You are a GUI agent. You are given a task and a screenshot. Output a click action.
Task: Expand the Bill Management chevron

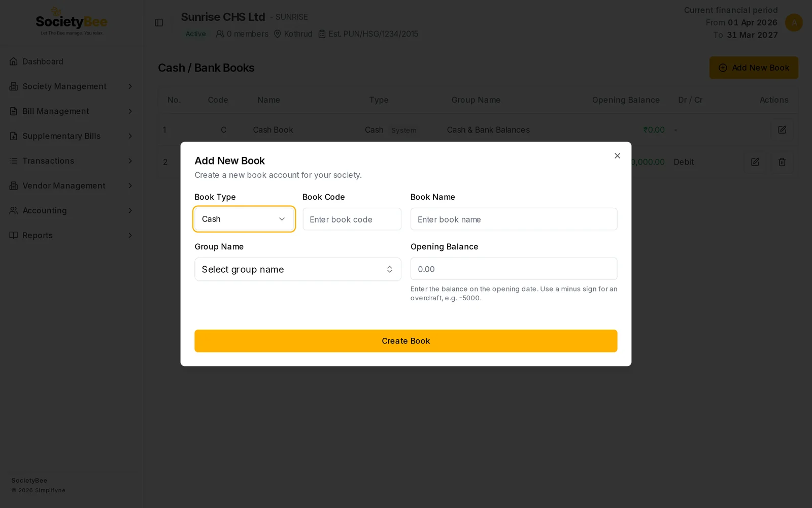130,111
